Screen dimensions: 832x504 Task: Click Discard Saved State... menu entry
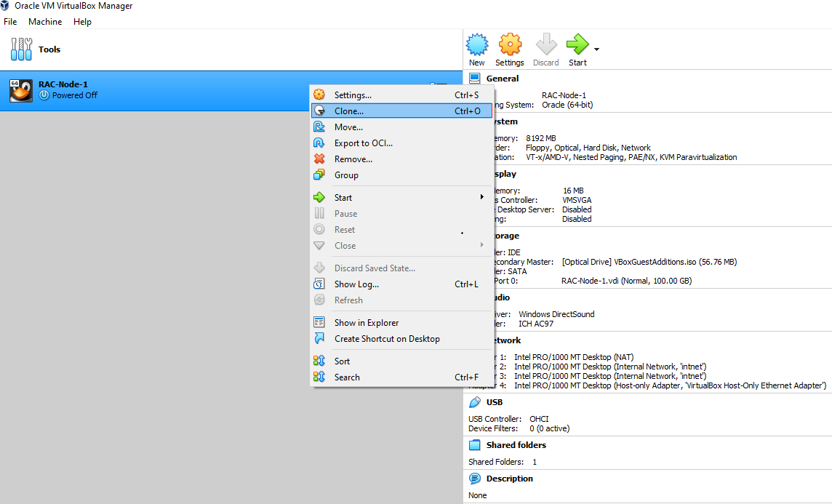[x=401, y=268]
